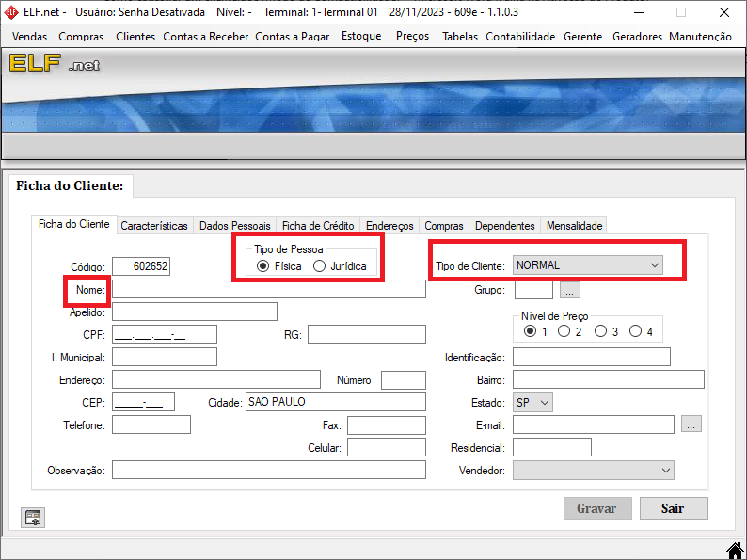Viewport: 747px width, 560px height.
Task: Open the Preços menu
Action: pyautogui.click(x=413, y=36)
